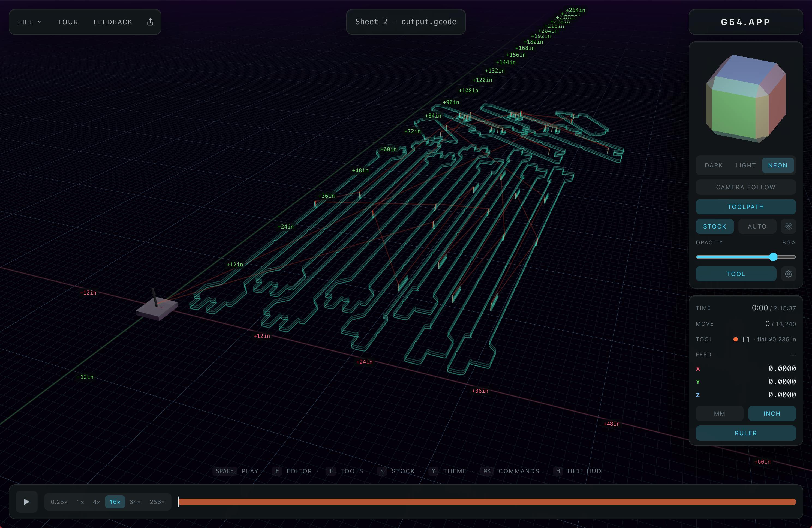Open stock settings gear
Image resolution: width=812 pixels, height=528 pixels.
click(788, 226)
